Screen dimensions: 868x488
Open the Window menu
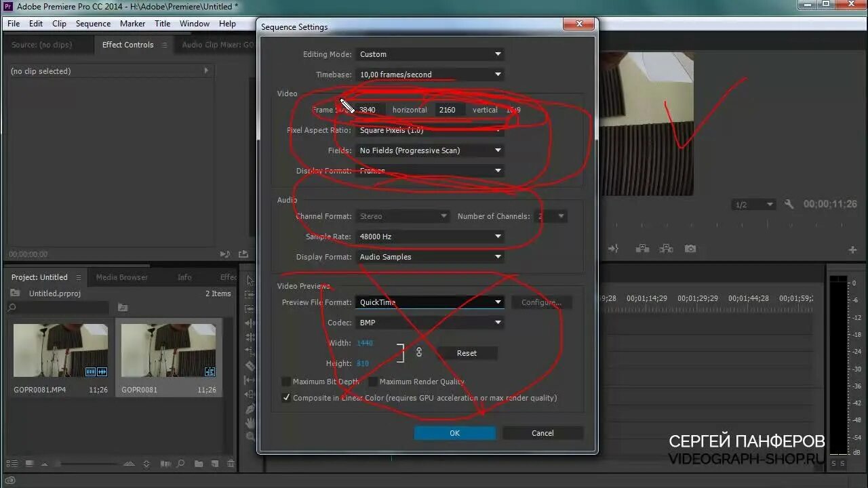pos(195,23)
